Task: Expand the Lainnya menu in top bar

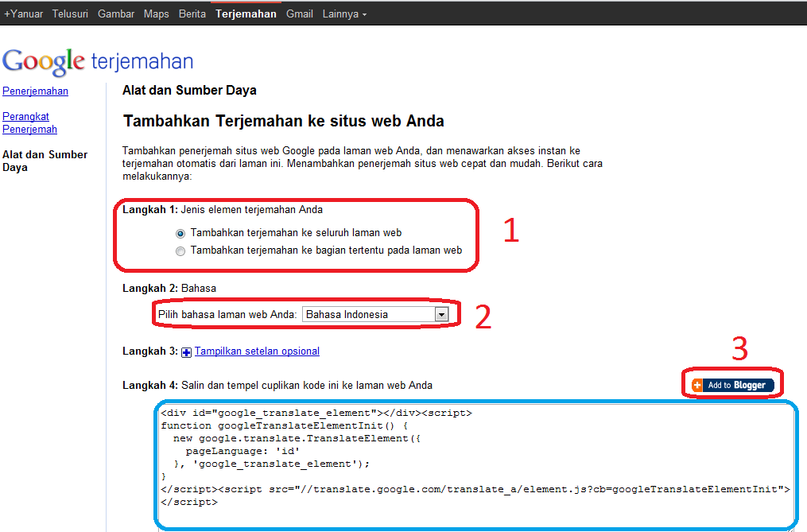Action: click(344, 14)
